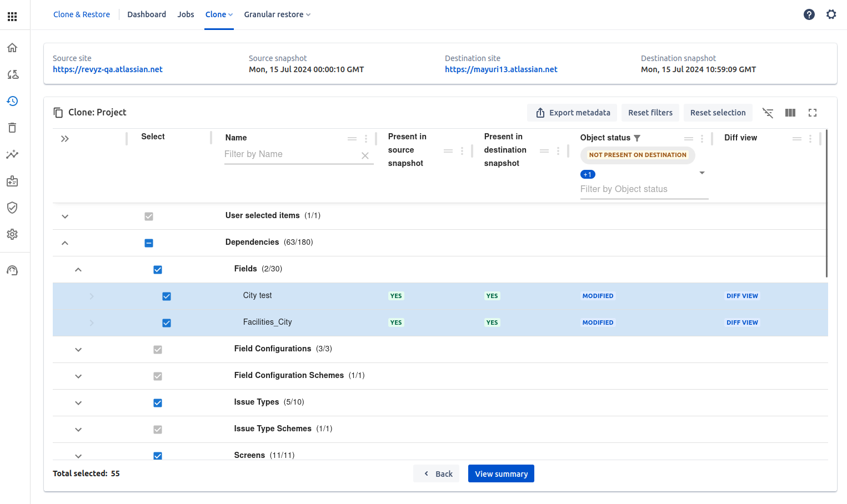847x504 pixels.
Task: Uncheck the Facilities_City checkbox
Action: click(167, 323)
